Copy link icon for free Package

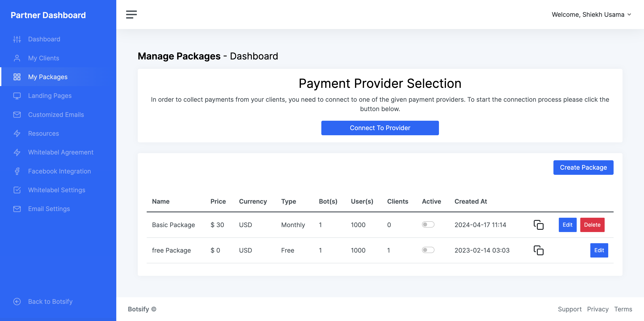538,250
